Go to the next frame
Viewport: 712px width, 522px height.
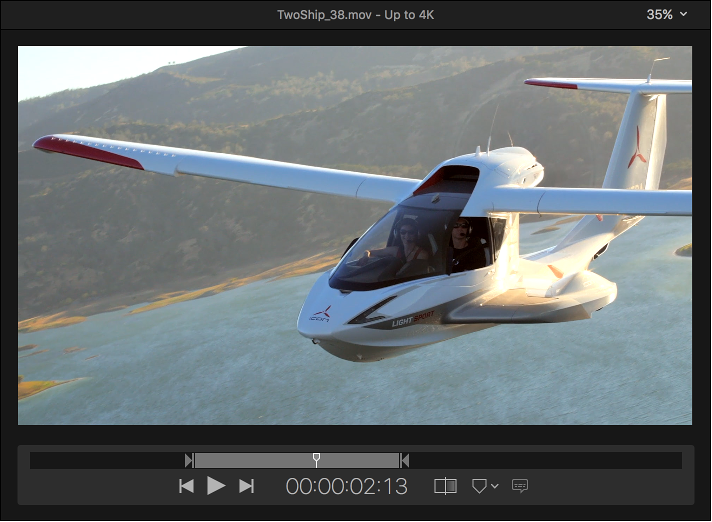pos(247,486)
